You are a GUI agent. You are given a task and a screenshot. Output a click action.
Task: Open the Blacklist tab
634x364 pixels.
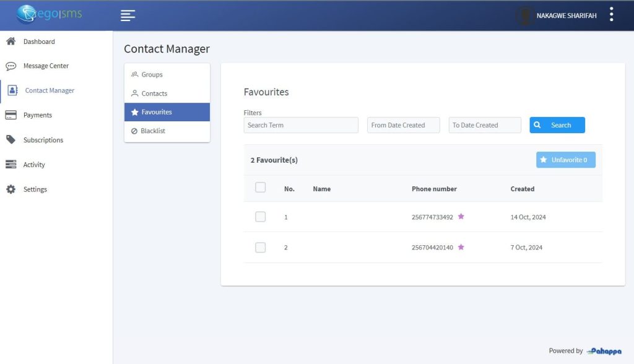click(x=152, y=131)
